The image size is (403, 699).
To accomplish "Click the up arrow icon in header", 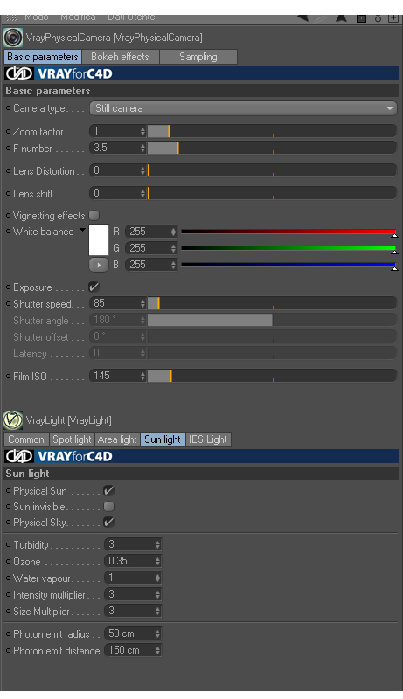I will click(x=341, y=18).
